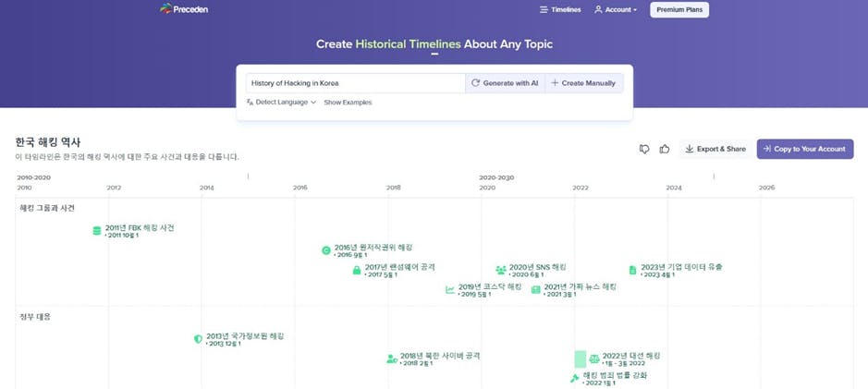Select the 2022년 대선 해킹 scales icon

594,359
